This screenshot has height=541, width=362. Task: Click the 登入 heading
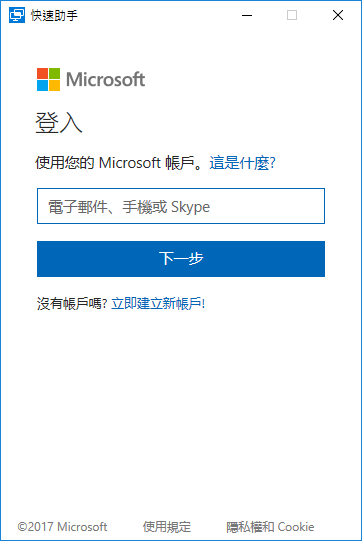[59, 122]
